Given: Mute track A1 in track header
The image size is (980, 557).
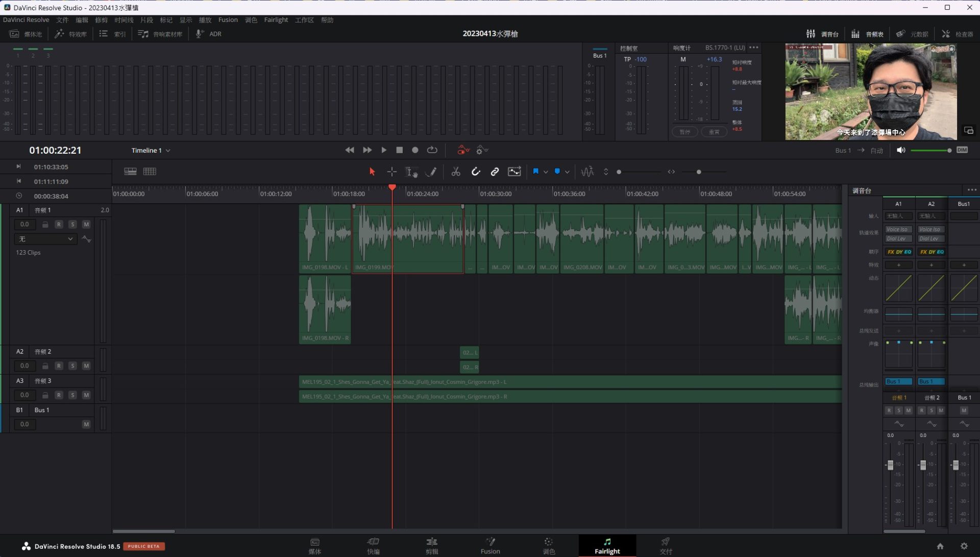Looking at the screenshot, I should 86,224.
